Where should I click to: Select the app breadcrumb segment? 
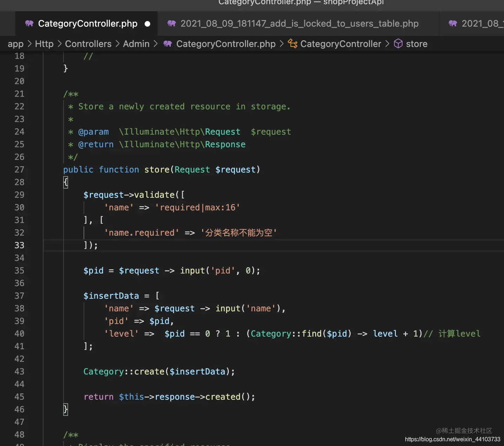click(15, 44)
